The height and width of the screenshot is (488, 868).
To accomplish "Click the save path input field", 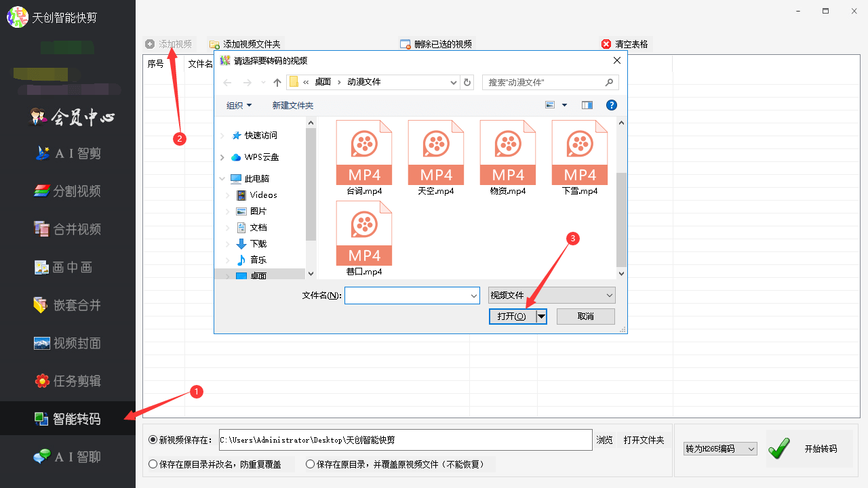I will 406,440.
